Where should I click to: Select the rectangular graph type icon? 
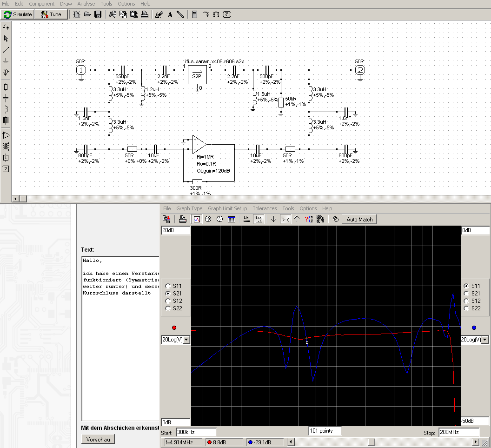[197, 219]
